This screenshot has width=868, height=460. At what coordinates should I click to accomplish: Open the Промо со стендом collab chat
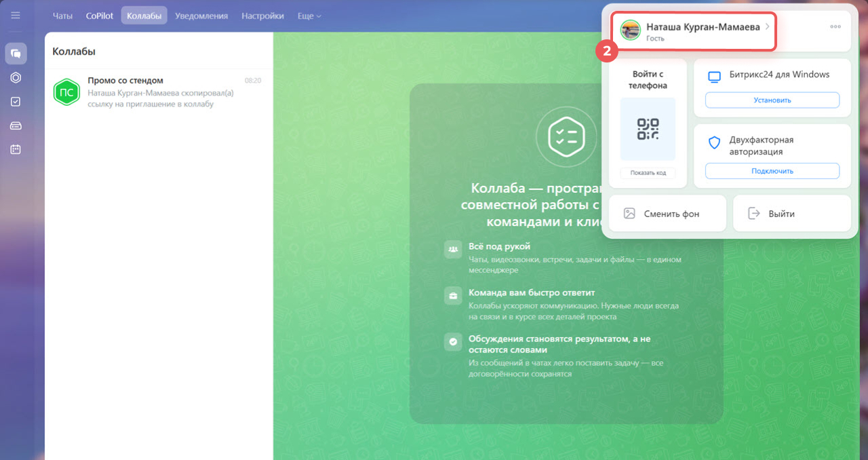(159, 92)
